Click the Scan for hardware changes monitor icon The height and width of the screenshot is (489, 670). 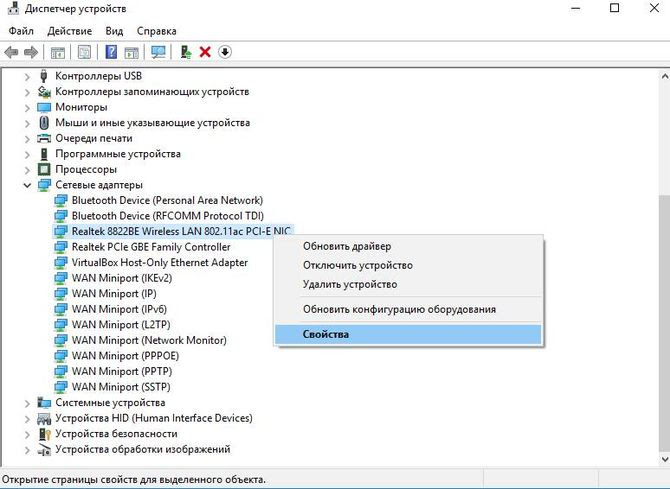click(159, 53)
